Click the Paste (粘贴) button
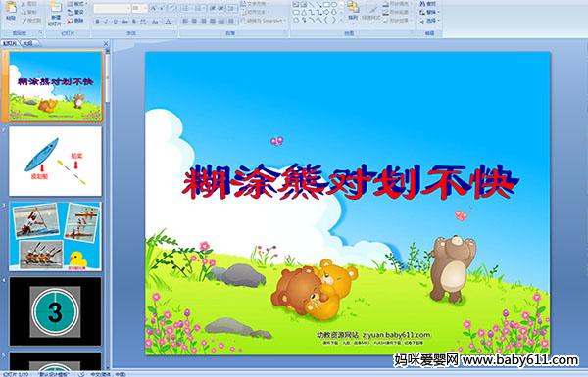The width and height of the screenshot is (588, 377). [x=11, y=12]
